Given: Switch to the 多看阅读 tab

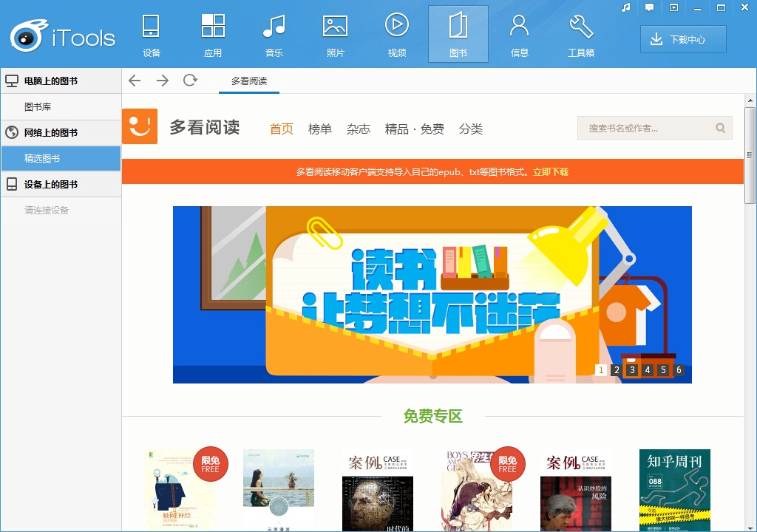Looking at the screenshot, I should (248, 80).
